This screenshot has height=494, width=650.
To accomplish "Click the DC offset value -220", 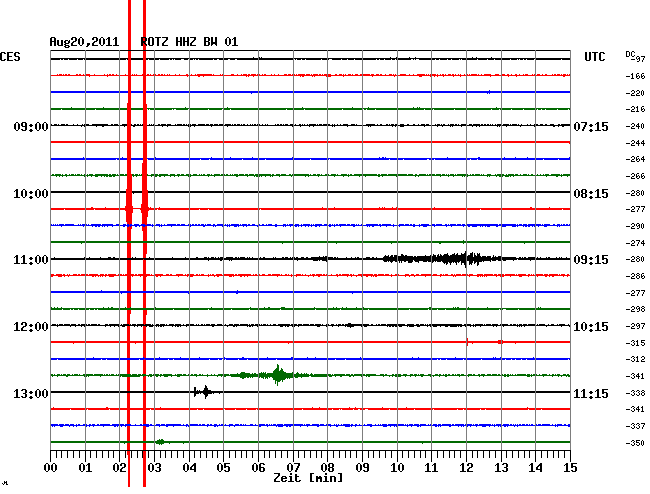I will click(x=635, y=93).
